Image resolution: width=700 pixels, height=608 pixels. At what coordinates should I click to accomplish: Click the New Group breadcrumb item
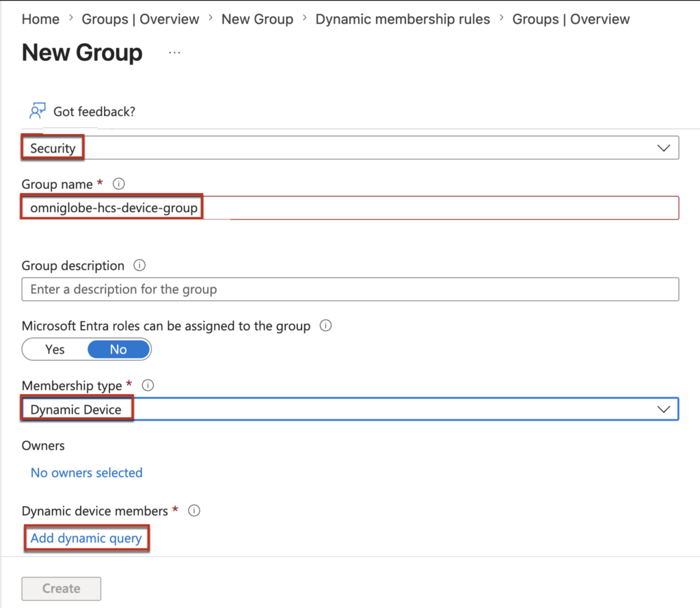(x=257, y=19)
